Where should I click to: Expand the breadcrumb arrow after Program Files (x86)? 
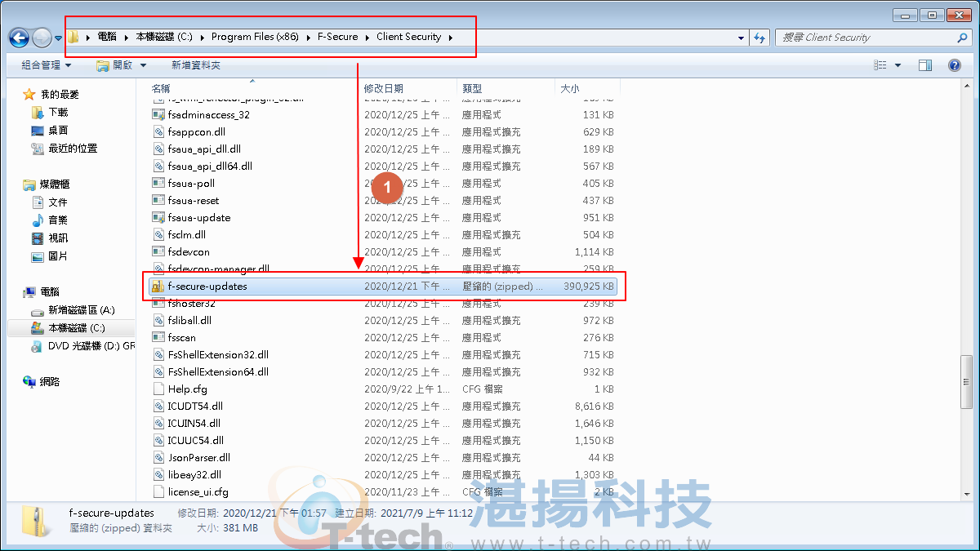pyautogui.click(x=310, y=38)
